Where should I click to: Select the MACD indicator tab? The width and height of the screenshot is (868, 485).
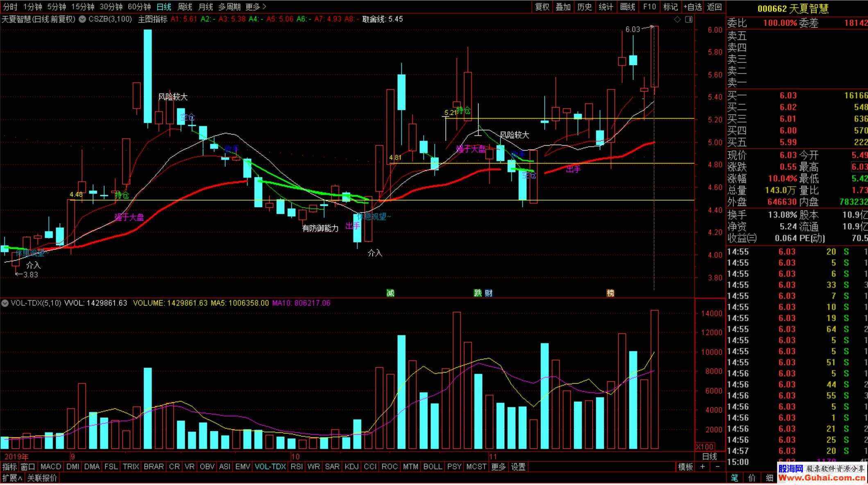point(51,467)
